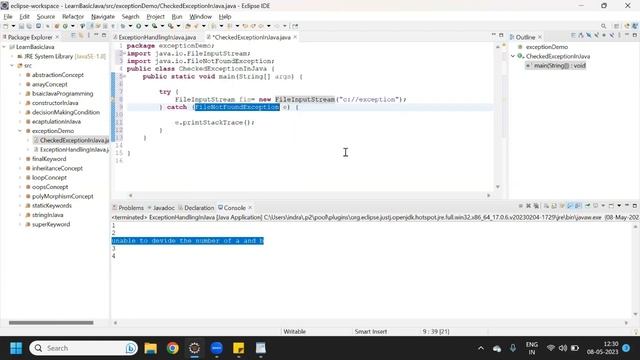Click the Windows Start button
The width and height of the screenshot is (640, 360).
(x=16, y=348)
